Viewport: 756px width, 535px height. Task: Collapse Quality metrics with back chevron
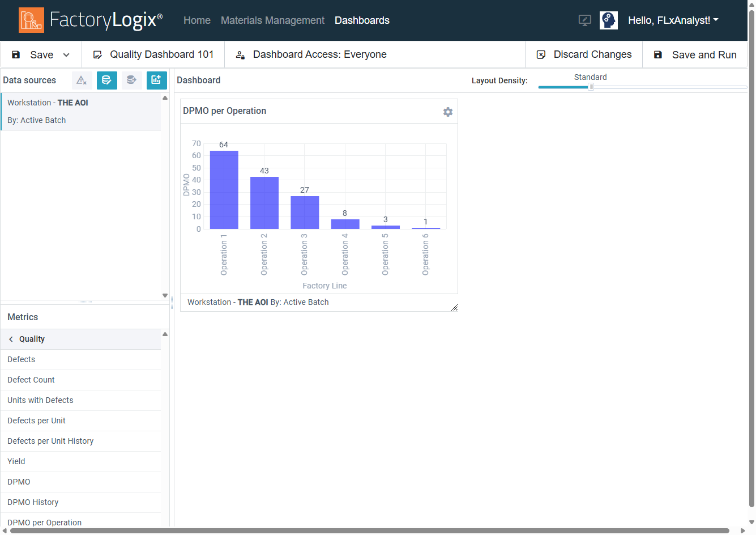pyautogui.click(x=11, y=339)
